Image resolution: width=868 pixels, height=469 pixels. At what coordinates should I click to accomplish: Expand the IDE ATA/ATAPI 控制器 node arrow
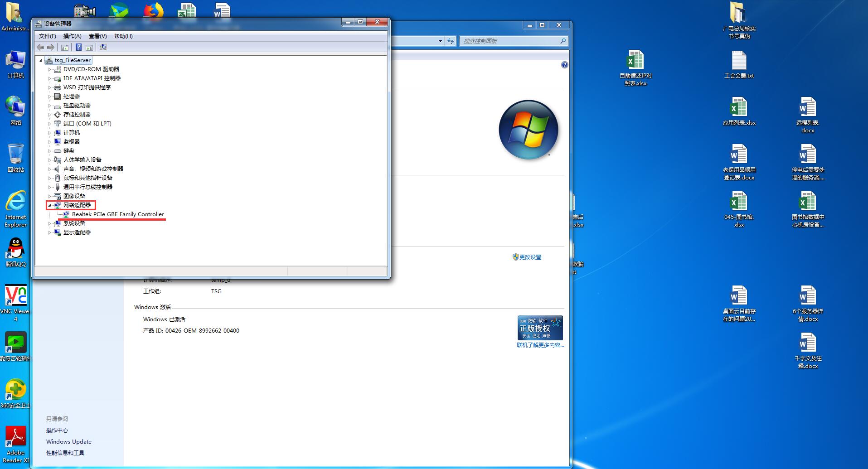pos(50,78)
